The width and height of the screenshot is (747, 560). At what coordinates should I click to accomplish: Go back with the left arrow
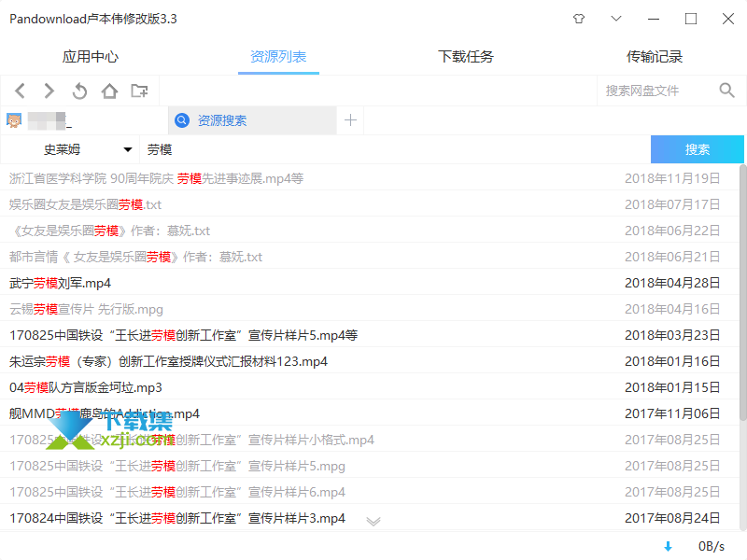(20, 91)
